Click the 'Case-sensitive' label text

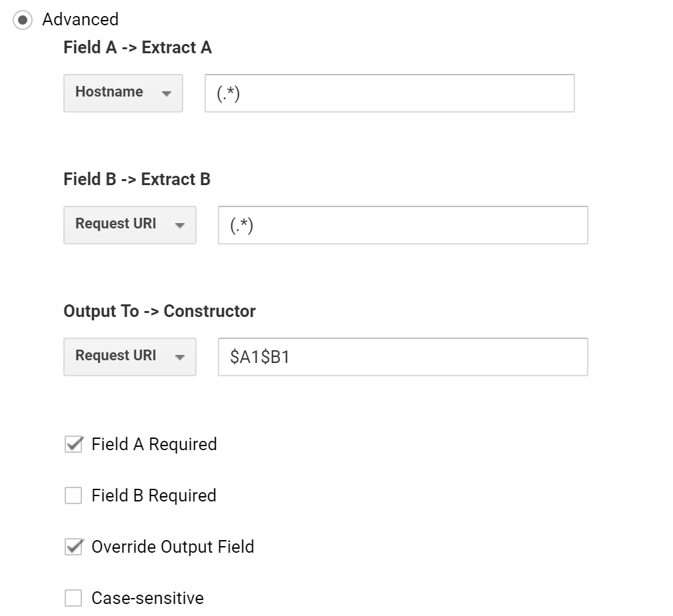tap(147, 598)
